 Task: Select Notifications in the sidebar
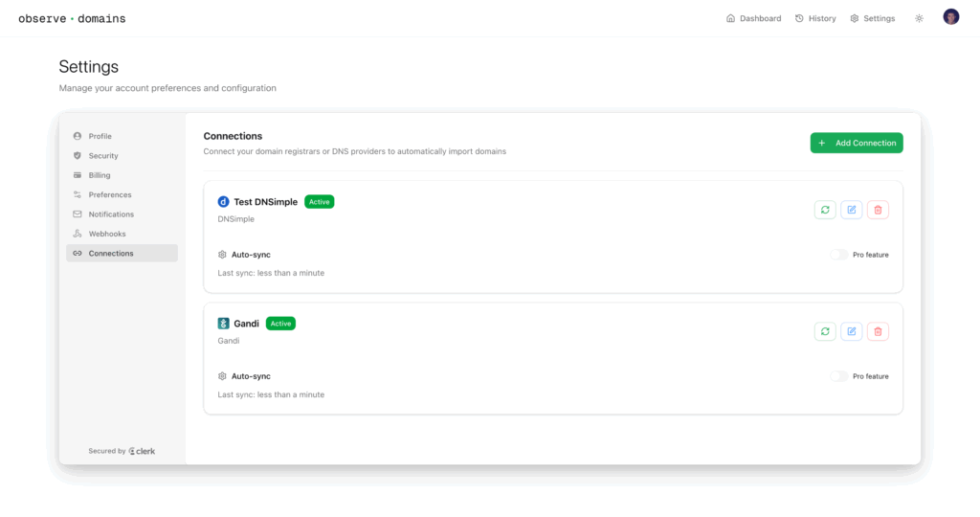111,214
